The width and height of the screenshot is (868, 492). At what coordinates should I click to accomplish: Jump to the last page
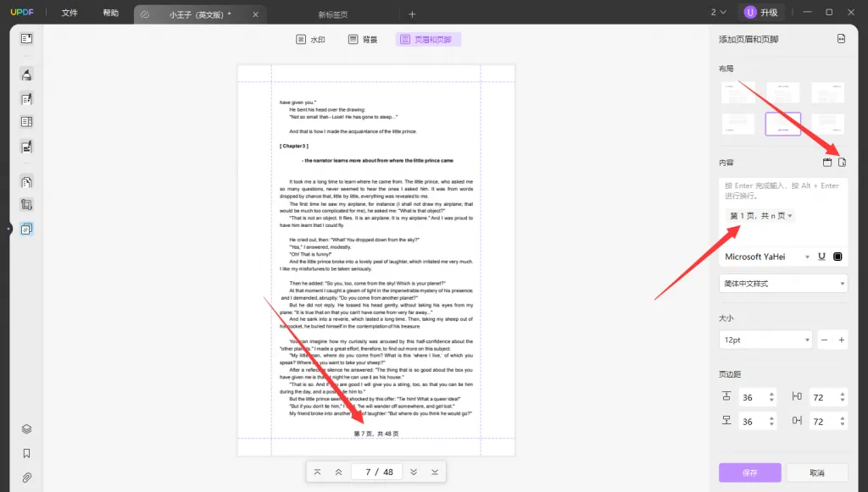tap(435, 472)
